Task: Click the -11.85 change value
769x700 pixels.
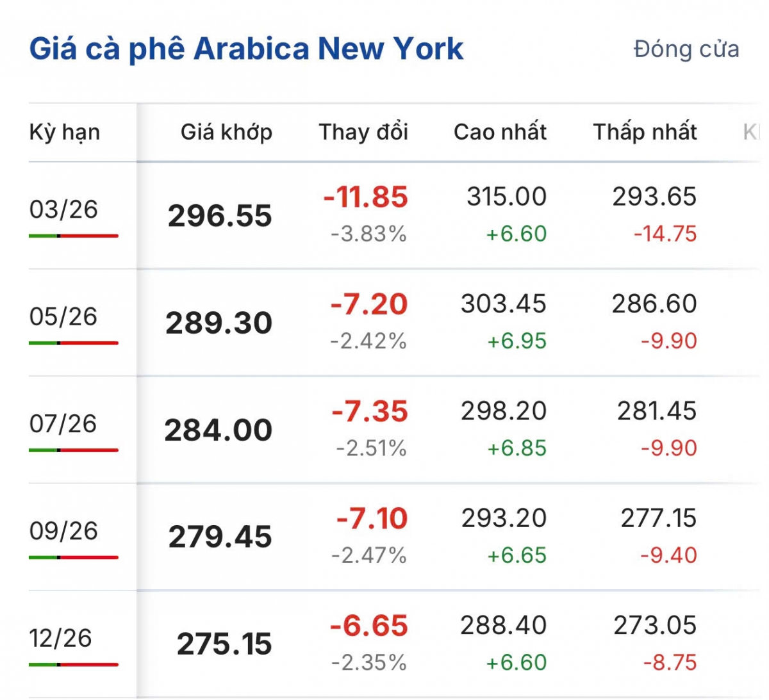Action: point(365,197)
